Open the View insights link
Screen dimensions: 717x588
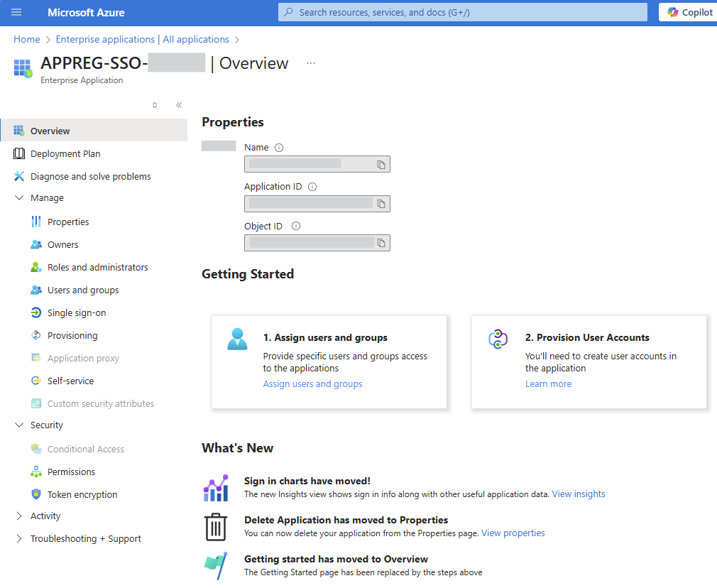tap(579, 494)
